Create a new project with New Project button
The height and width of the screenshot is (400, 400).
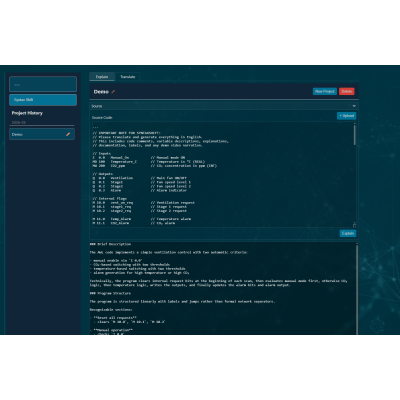[x=325, y=91]
